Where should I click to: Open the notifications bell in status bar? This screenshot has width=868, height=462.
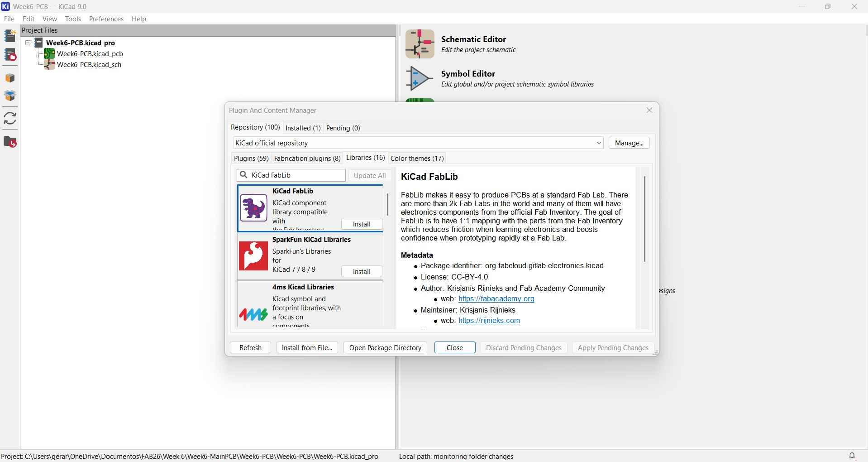click(852, 456)
